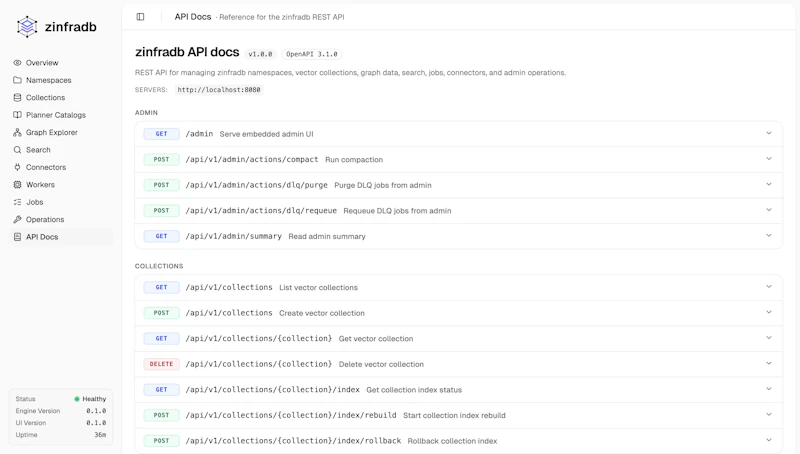800x454 pixels.
Task: Toggle the sidebar panel icon
Action: pyautogui.click(x=140, y=17)
